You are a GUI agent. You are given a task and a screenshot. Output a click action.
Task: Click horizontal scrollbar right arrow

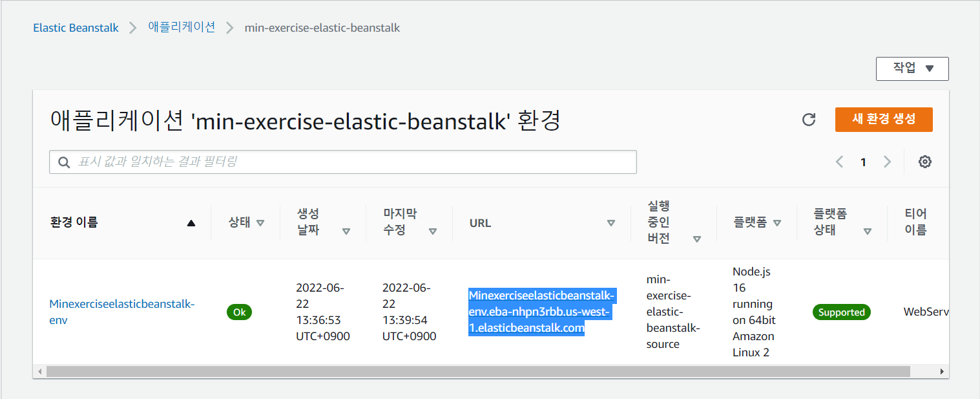pyautogui.click(x=942, y=372)
